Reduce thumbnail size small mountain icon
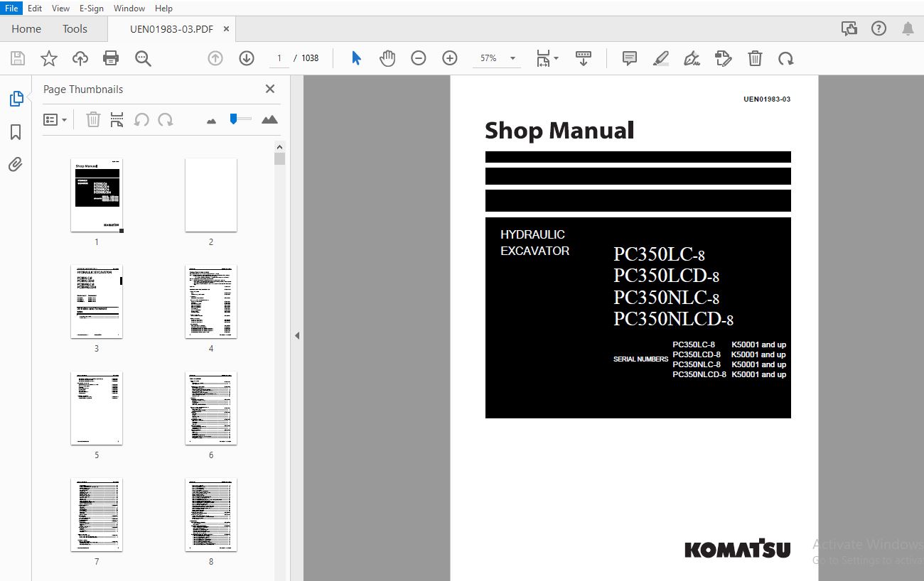This screenshot has width=924, height=581. pyautogui.click(x=211, y=121)
